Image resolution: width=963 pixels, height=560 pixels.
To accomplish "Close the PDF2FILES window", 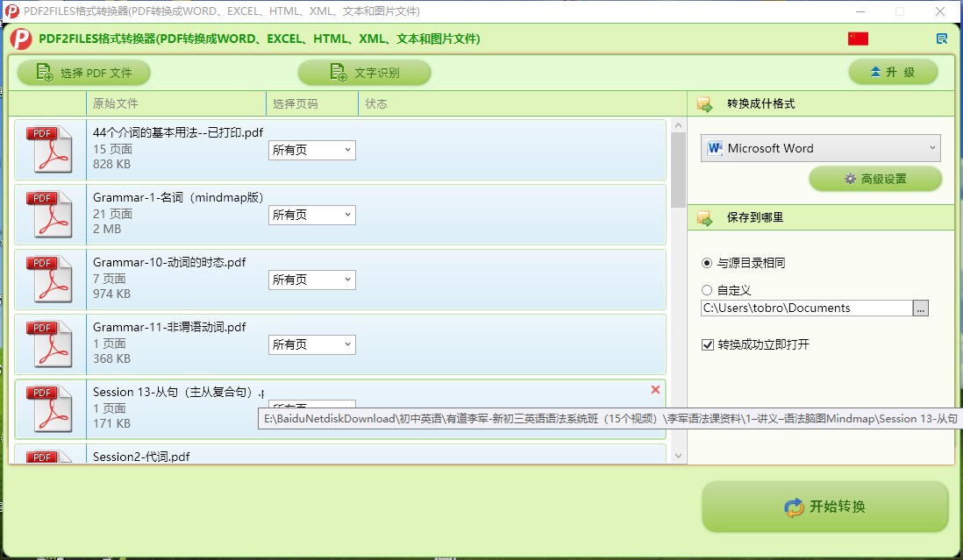I will coord(939,11).
